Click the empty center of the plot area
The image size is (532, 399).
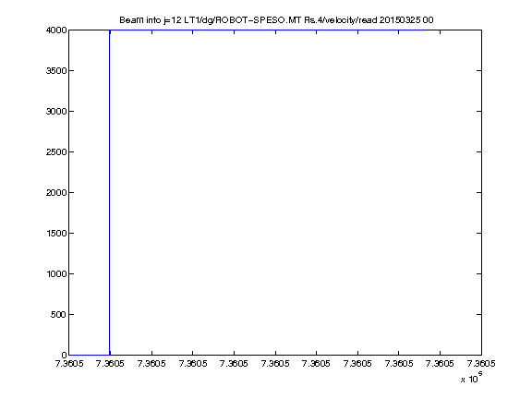275,193
